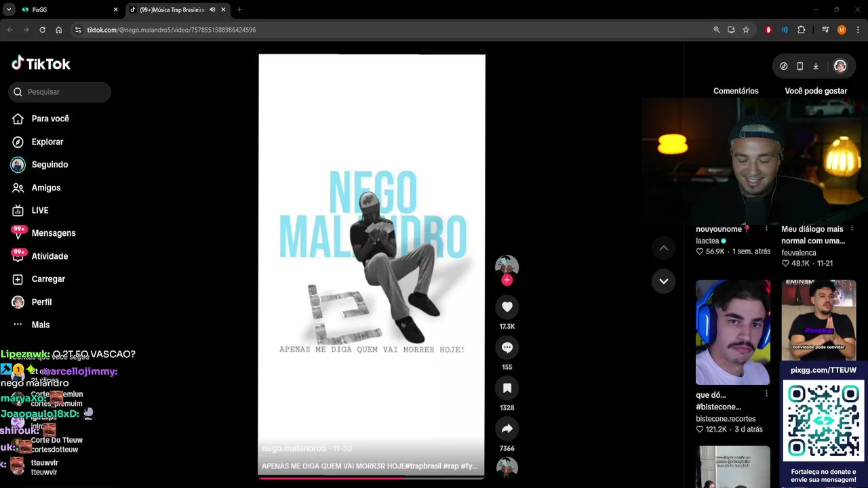Switch to the Comentários tab
Screen dimensions: 868x488
click(736, 91)
